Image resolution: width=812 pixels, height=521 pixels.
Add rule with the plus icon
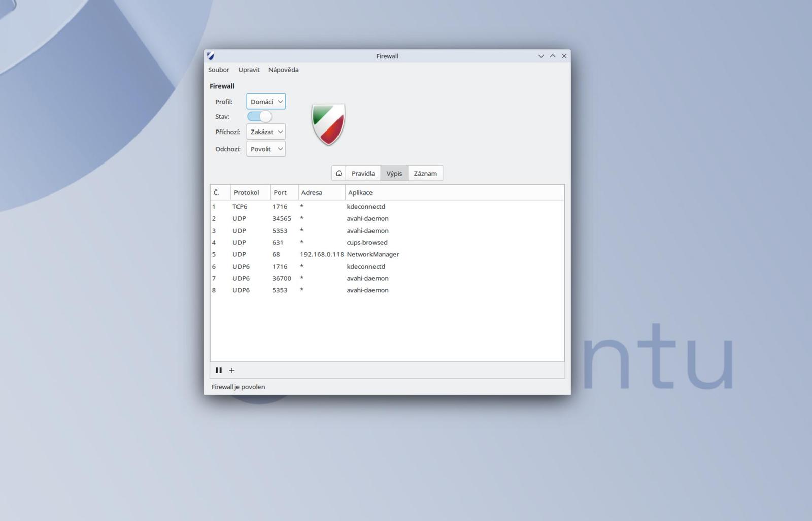coord(232,370)
